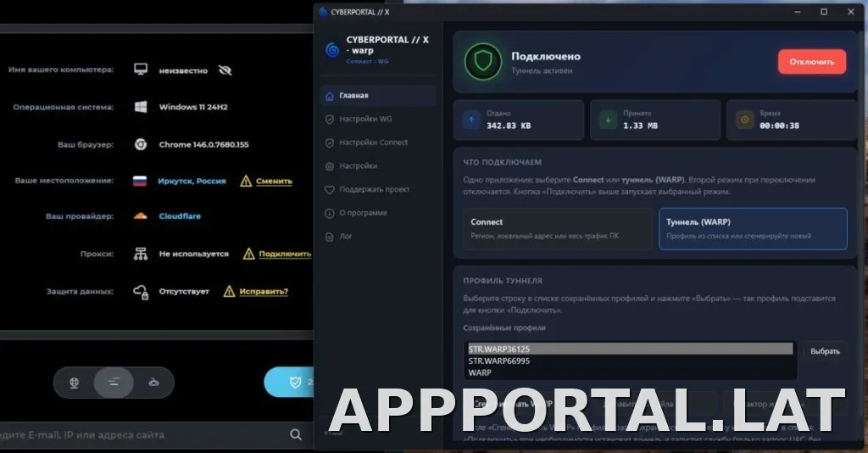Click the home icon beside Главная

click(330, 96)
